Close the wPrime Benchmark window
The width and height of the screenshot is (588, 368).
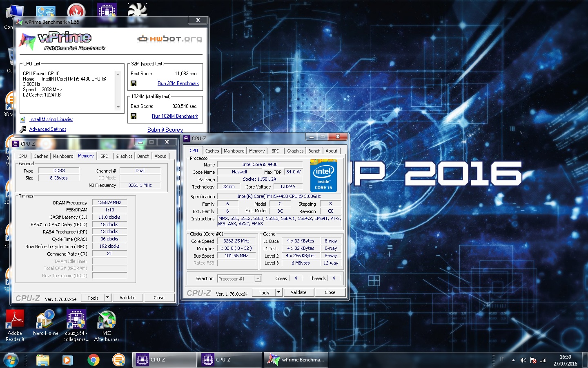click(x=198, y=20)
